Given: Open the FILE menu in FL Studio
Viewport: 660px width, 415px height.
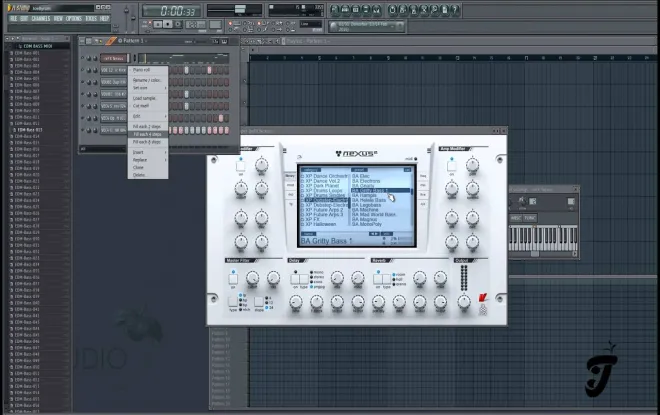Looking at the screenshot, I should [13, 19].
